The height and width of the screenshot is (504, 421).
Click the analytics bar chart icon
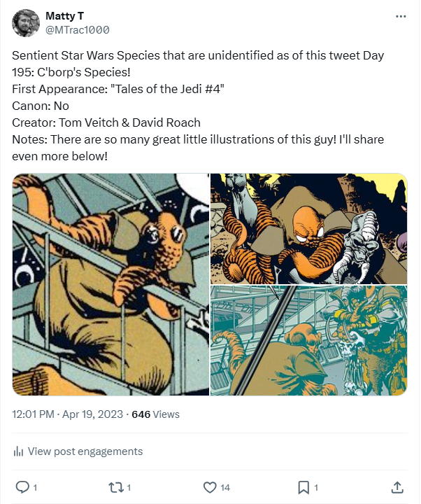(18, 451)
